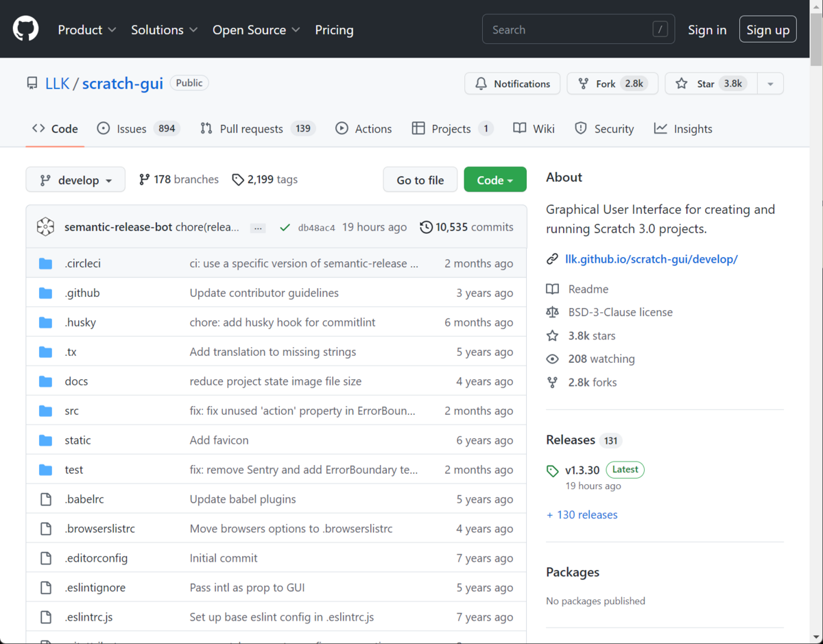The height and width of the screenshot is (644, 823).
Task: Open the Product menu dropdown
Action: 87,30
